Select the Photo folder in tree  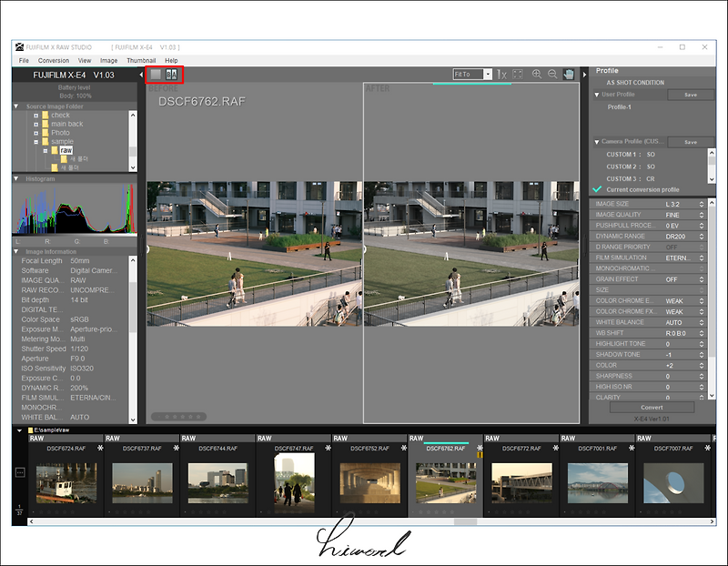tap(60, 133)
